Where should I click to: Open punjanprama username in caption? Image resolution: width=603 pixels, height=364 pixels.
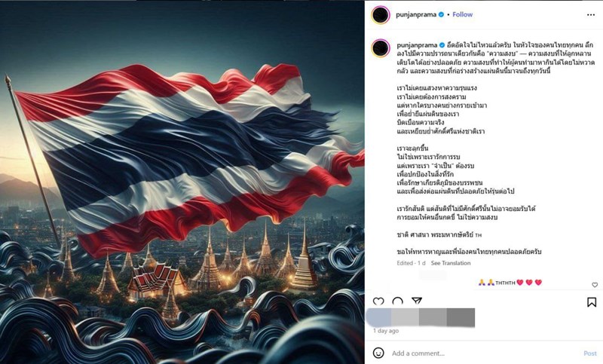coord(417,45)
